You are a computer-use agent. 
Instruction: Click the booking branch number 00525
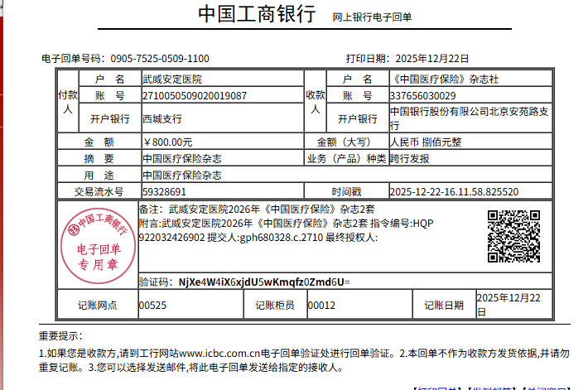(x=152, y=305)
